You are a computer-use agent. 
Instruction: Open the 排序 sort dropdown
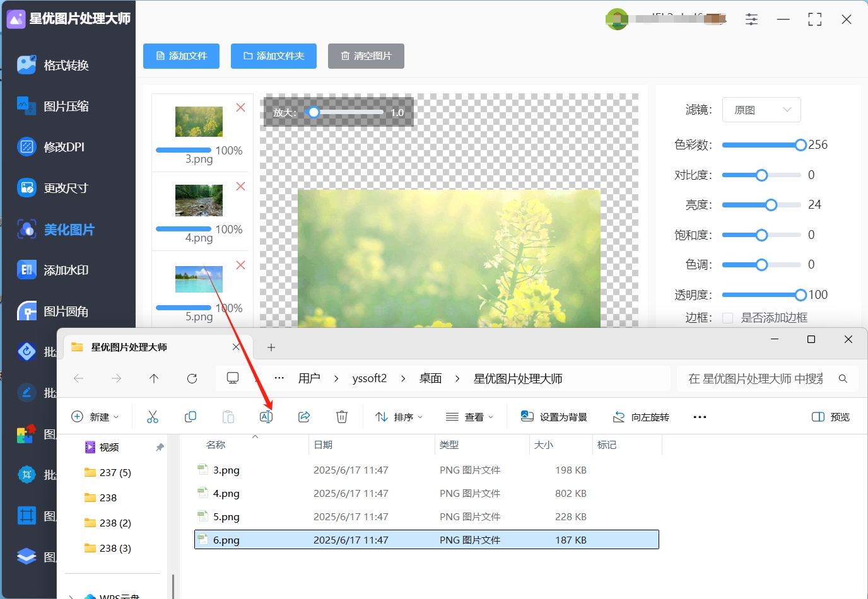pyautogui.click(x=399, y=417)
